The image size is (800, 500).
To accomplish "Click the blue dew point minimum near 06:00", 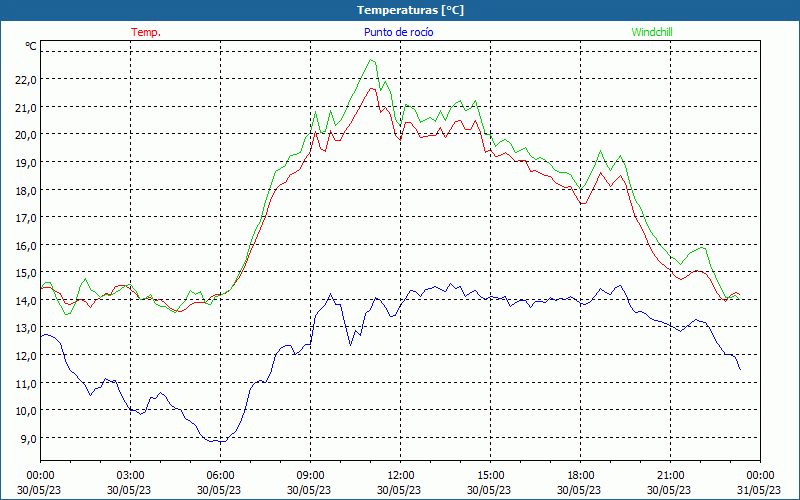I will pyautogui.click(x=220, y=441).
